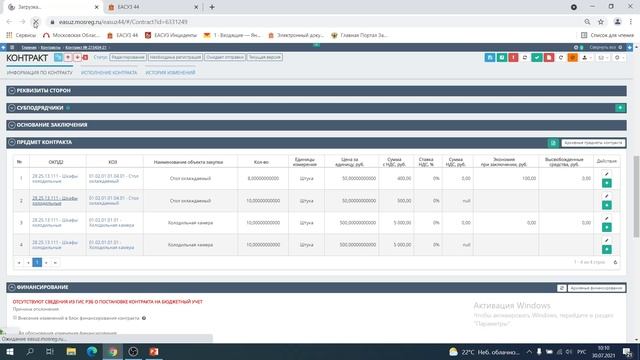
Task: Click the blue toolbar button near КОНТРАКТ title
Action: click(58, 58)
